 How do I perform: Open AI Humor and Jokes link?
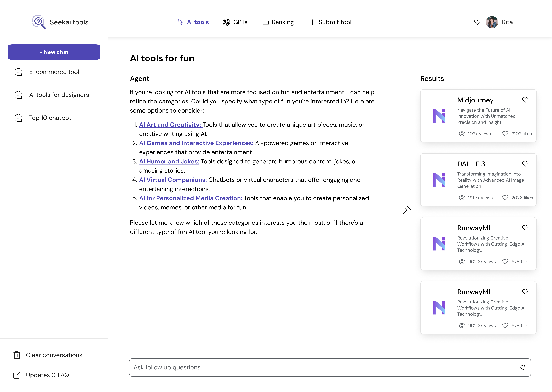coord(169,161)
